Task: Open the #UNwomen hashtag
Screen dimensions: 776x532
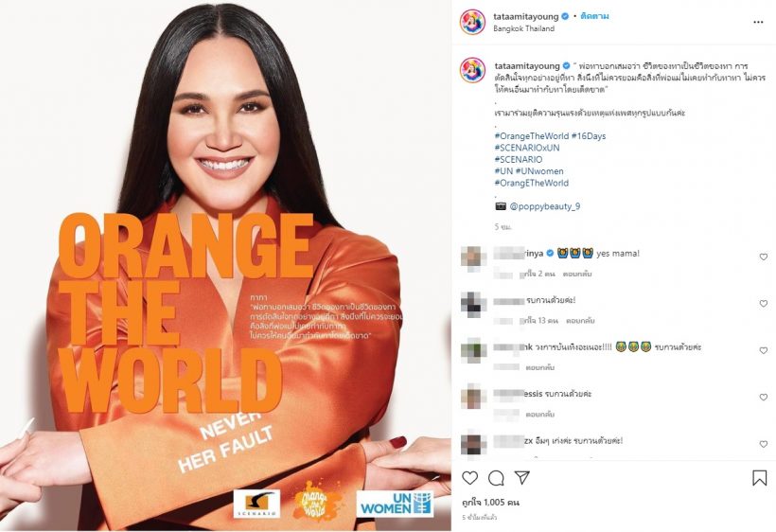Action: click(x=539, y=170)
